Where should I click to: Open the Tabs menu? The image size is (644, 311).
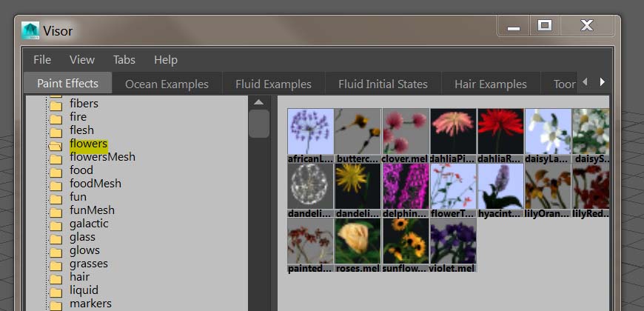point(124,60)
